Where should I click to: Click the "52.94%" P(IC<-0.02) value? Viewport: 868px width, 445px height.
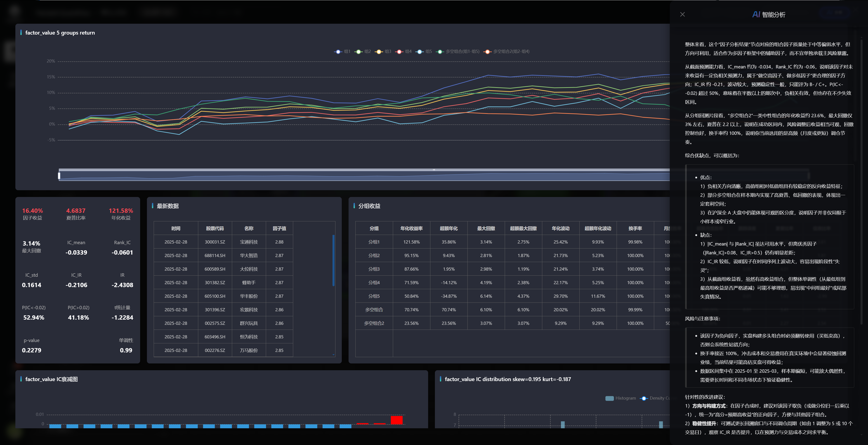pyautogui.click(x=34, y=318)
